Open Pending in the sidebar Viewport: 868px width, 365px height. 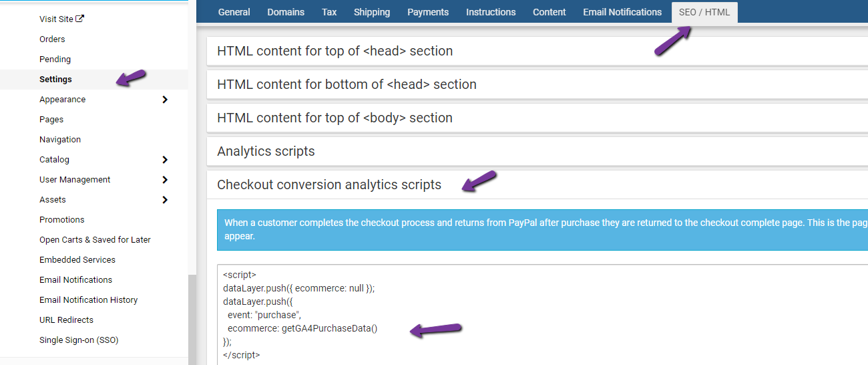pyautogui.click(x=55, y=59)
